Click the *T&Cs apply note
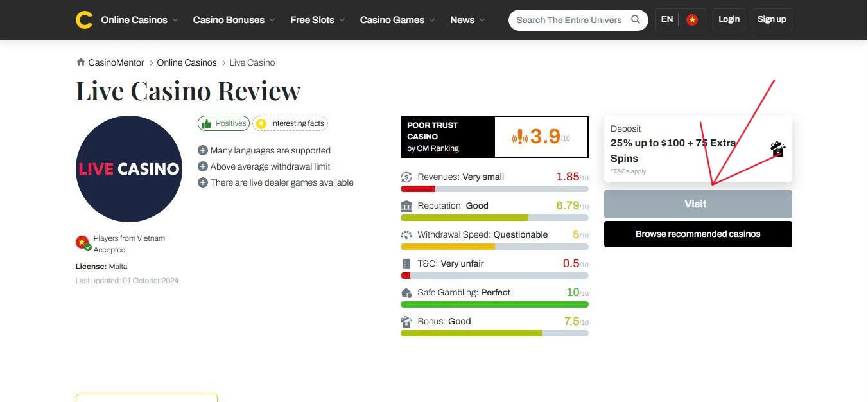This screenshot has height=402, width=868. pyautogui.click(x=629, y=171)
